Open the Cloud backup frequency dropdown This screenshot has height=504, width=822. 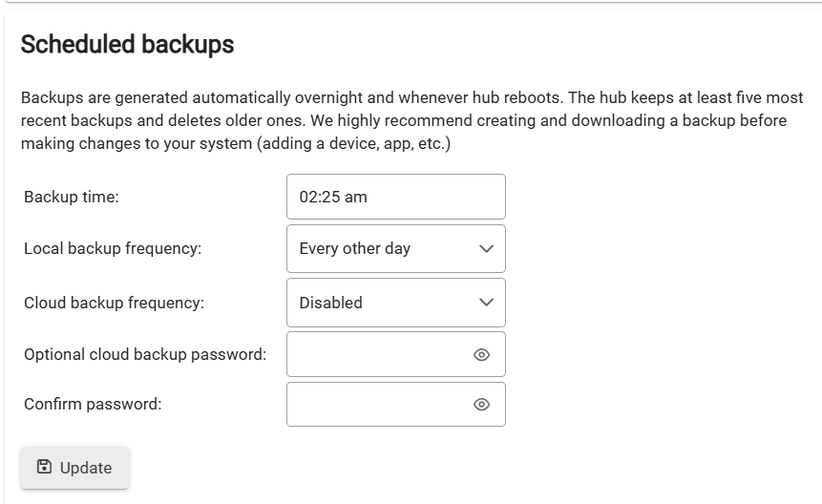click(395, 303)
